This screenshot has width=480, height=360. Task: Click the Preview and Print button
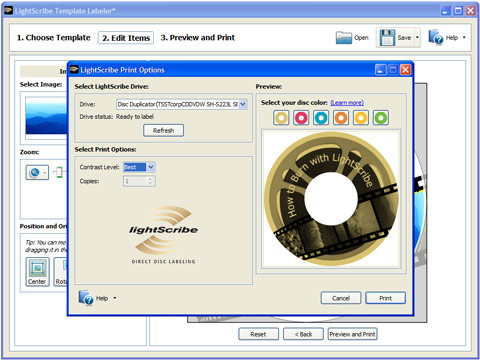coord(352,334)
